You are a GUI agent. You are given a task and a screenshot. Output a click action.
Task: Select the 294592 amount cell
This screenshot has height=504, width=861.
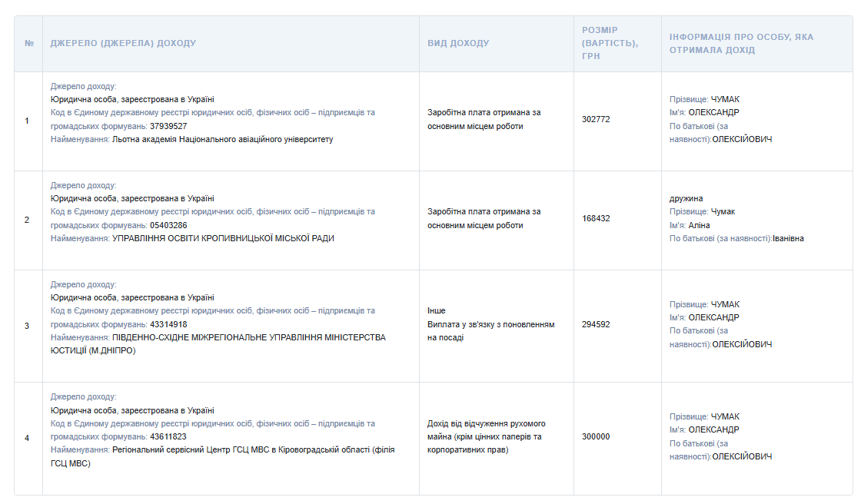(596, 324)
